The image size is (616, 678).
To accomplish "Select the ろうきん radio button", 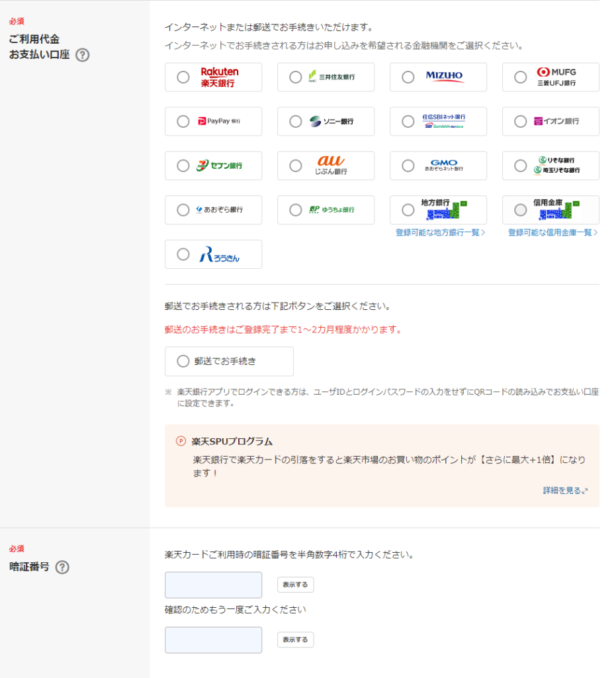I will tap(183, 254).
